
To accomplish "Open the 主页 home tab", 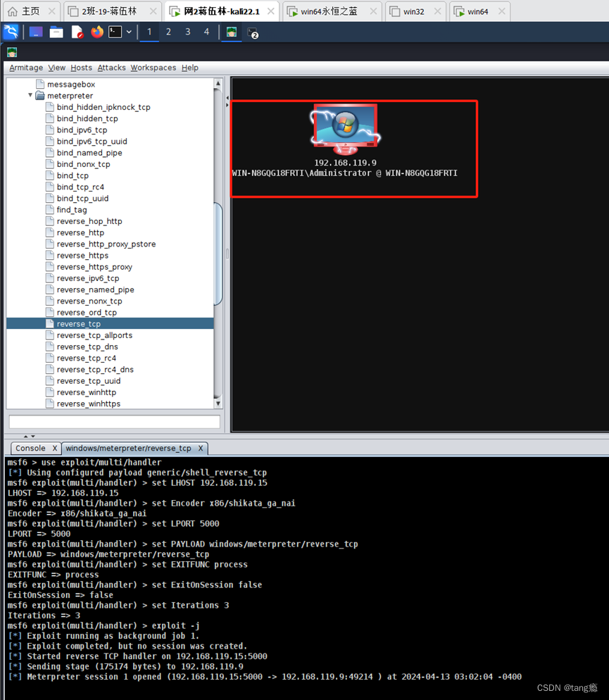I will tap(30, 11).
